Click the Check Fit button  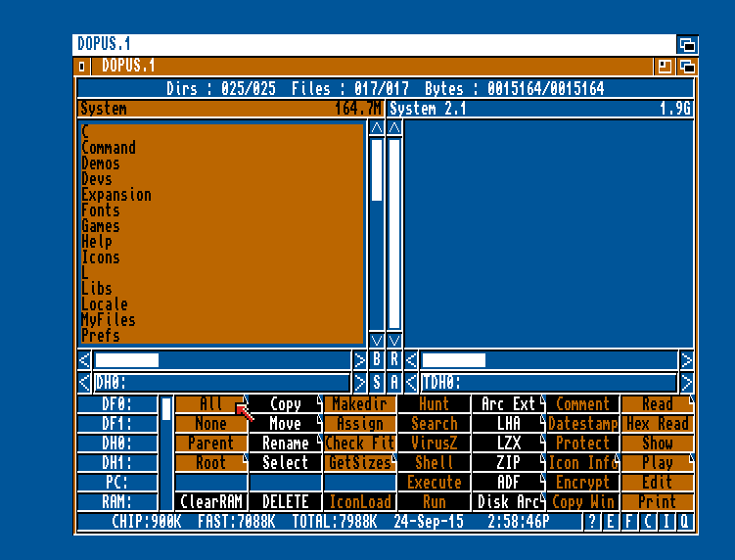(x=360, y=443)
